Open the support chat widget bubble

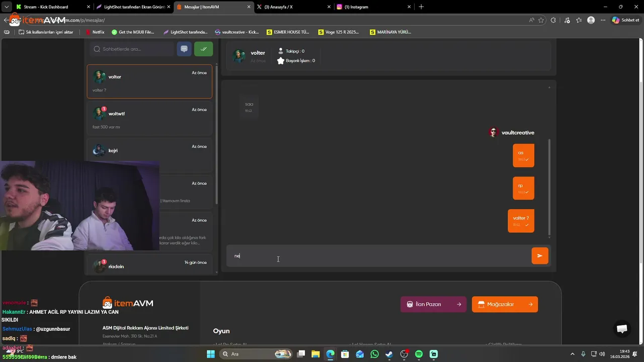[x=622, y=328]
